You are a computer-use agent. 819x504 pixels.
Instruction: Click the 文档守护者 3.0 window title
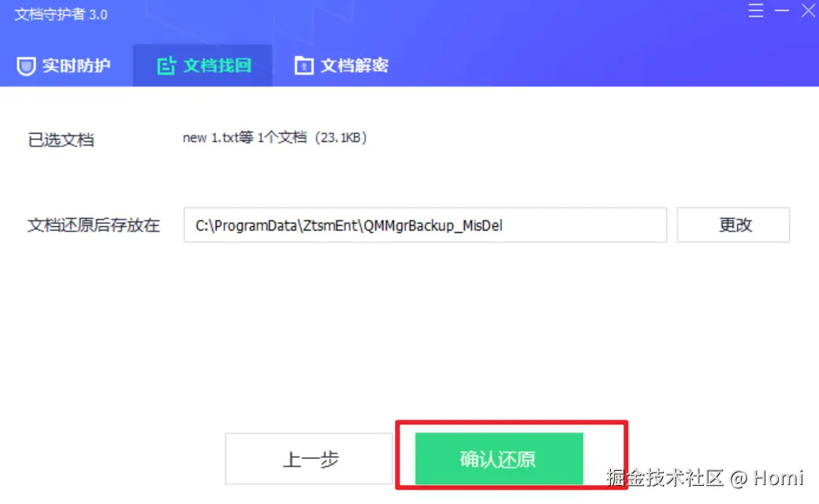(61, 14)
